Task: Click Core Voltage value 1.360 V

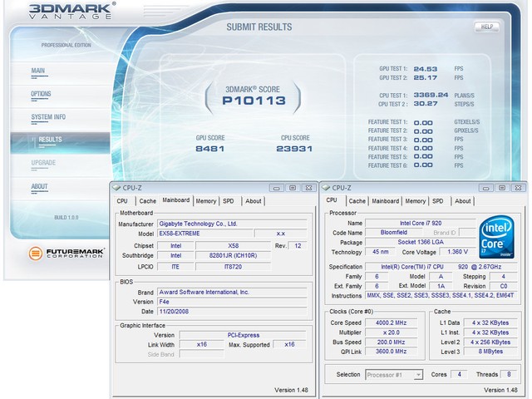Action: [457, 252]
